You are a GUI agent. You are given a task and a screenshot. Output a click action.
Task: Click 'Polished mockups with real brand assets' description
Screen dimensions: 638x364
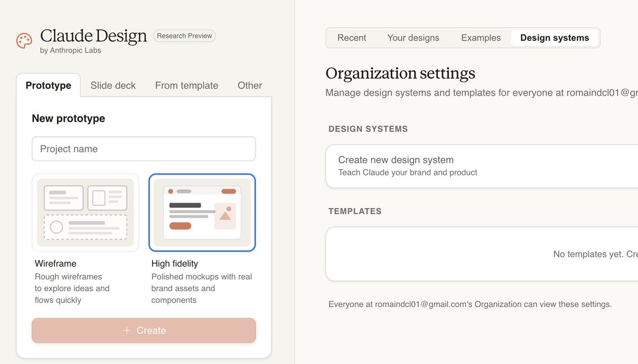pos(202,288)
